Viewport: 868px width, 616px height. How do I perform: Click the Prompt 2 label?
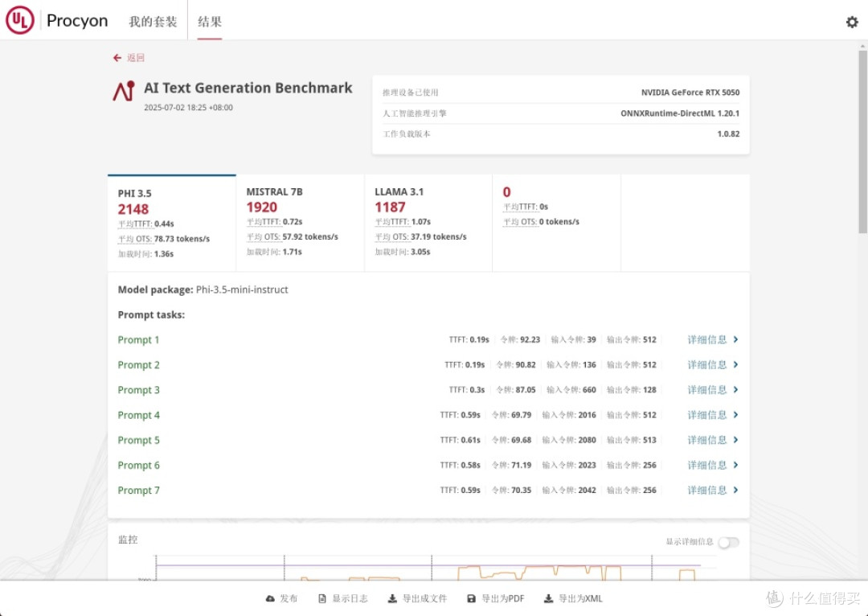[138, 364]
